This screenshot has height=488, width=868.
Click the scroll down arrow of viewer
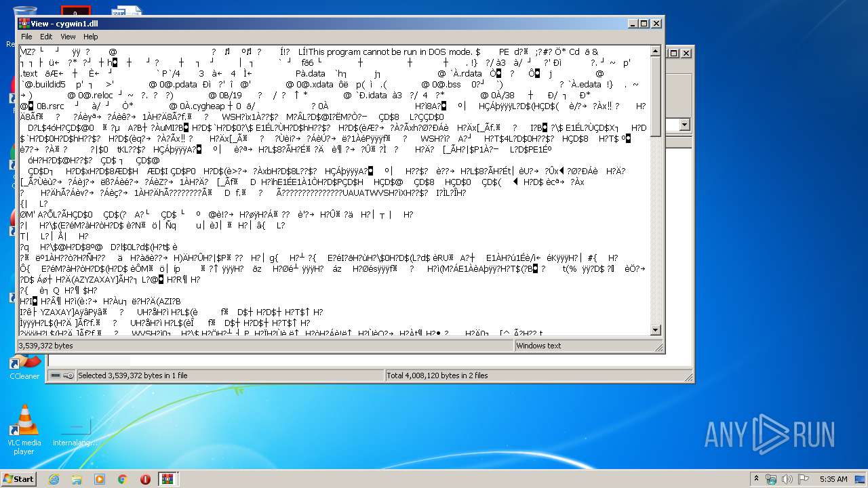point(656,330)
